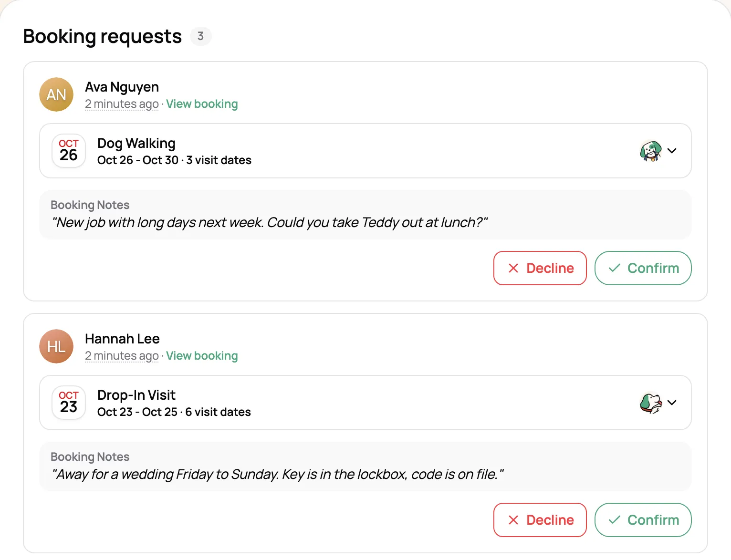This screenshot has height=560, width=731.
Task: Click the pet avatar in Dog Walking row
Action: pos(651,151)
